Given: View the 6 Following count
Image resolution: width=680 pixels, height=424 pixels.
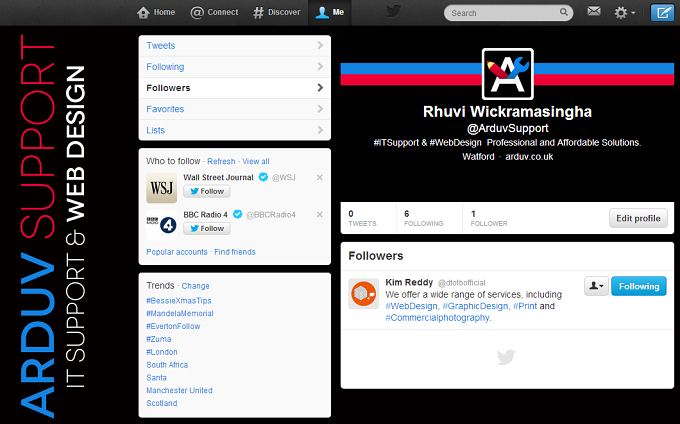Looking at the screenshot, I should pos(423,218).
